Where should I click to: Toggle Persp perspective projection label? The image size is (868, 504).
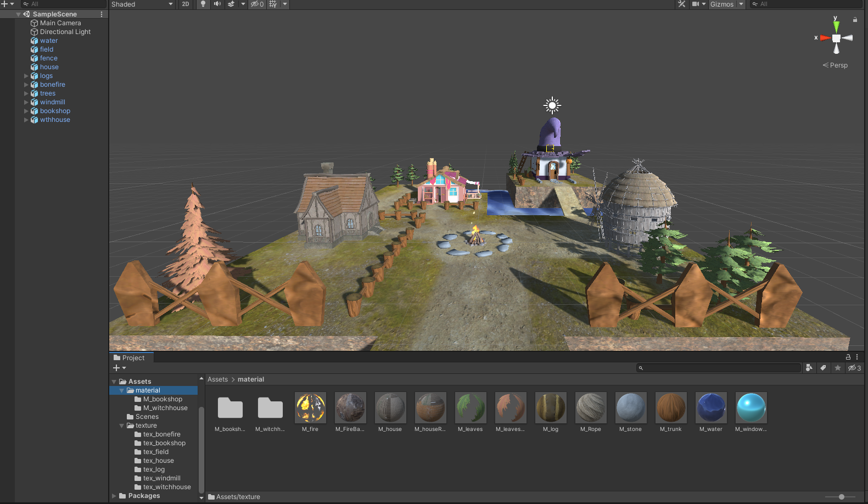[x=835, y=65]
